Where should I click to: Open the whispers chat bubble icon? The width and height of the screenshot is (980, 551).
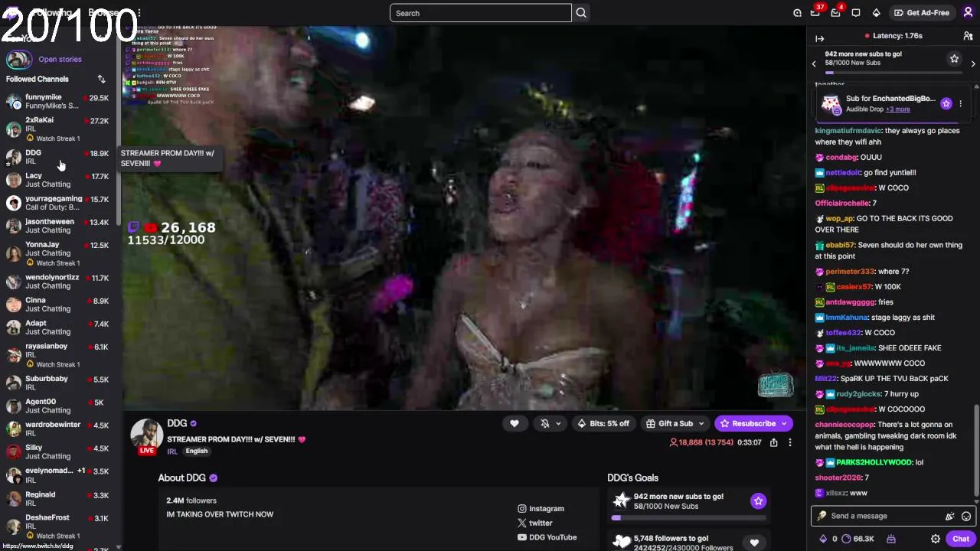tap(856, 13)
